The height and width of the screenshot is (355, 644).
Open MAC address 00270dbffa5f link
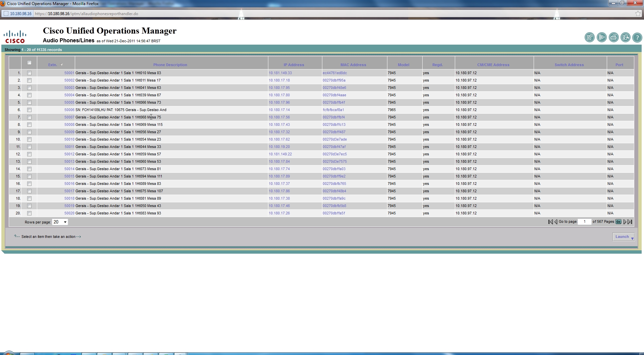pyautogui.click(x=334, y=213)
